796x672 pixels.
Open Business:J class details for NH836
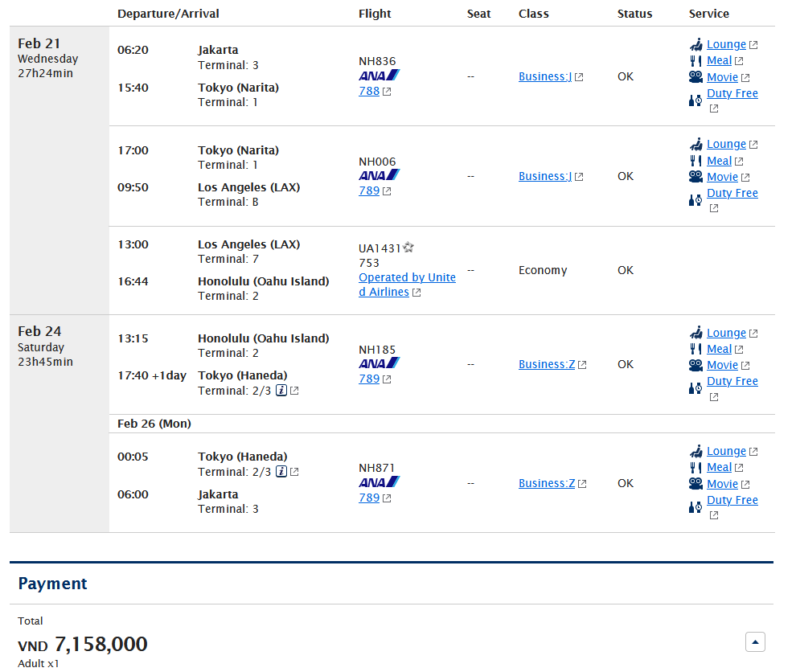pos(545,76)
